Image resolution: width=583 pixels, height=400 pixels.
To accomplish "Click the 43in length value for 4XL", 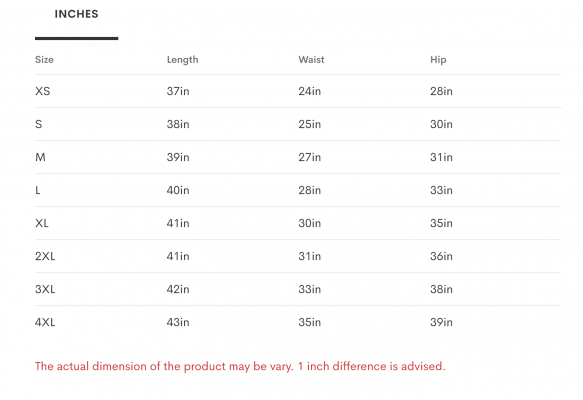I will tap(178, 322).
